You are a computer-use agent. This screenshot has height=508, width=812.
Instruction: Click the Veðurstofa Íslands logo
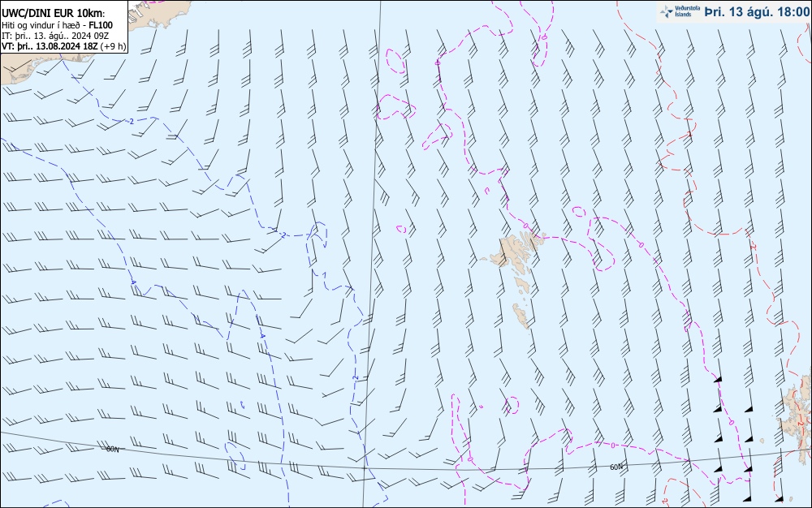coord(680,11)
